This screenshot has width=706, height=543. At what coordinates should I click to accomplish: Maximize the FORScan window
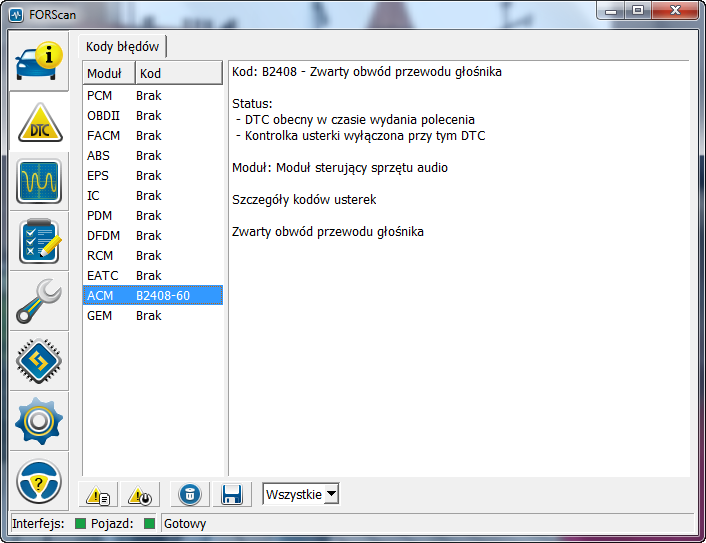click(x=638, y=10)
